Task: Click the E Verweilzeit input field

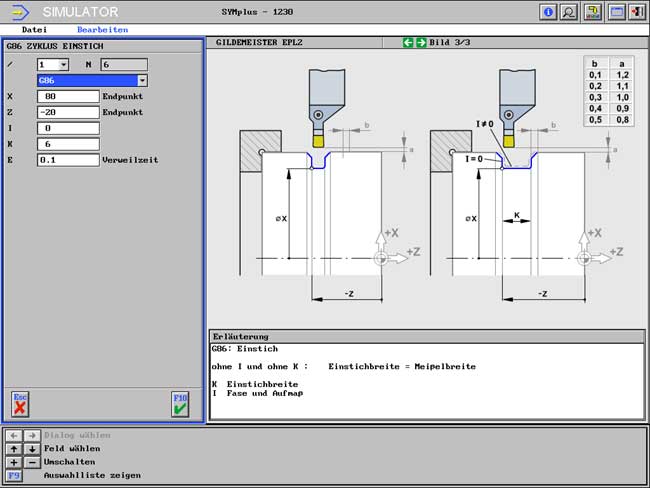Action: [x=68, y=160]
